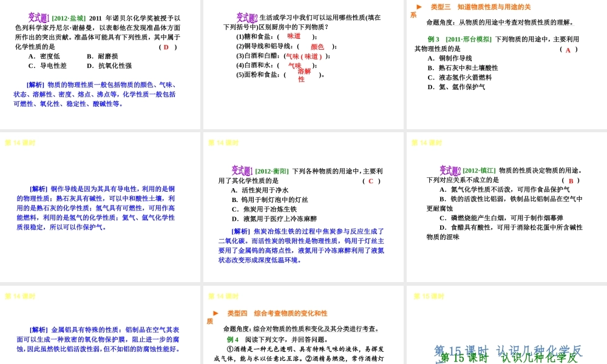The height and width of the screenshot is (364, 607).
Task: Select option A. 铜制作导线
Action: (x=449, y=58)
